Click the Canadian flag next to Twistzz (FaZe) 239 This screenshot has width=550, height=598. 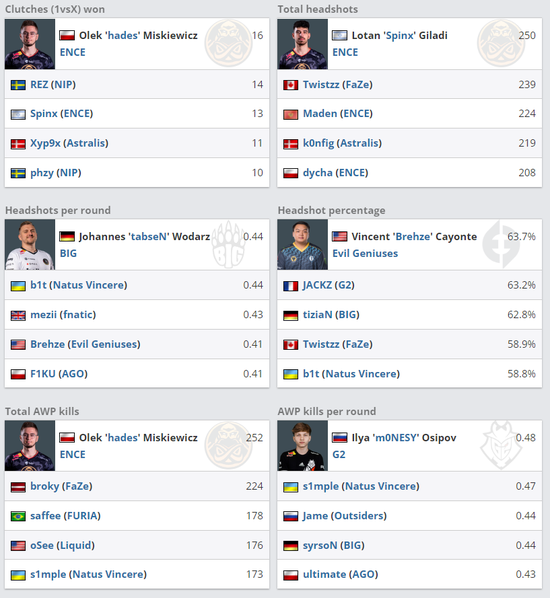tap(291, 85)
